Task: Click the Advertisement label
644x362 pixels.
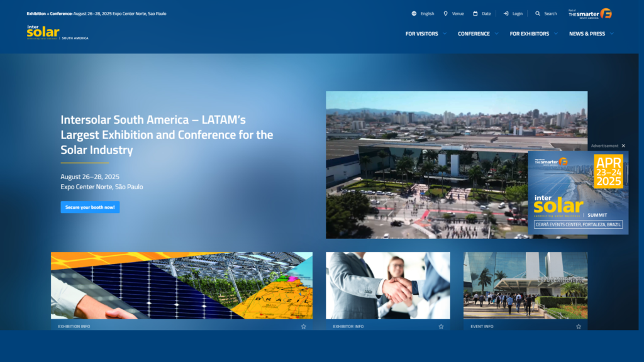Action: 604,146
